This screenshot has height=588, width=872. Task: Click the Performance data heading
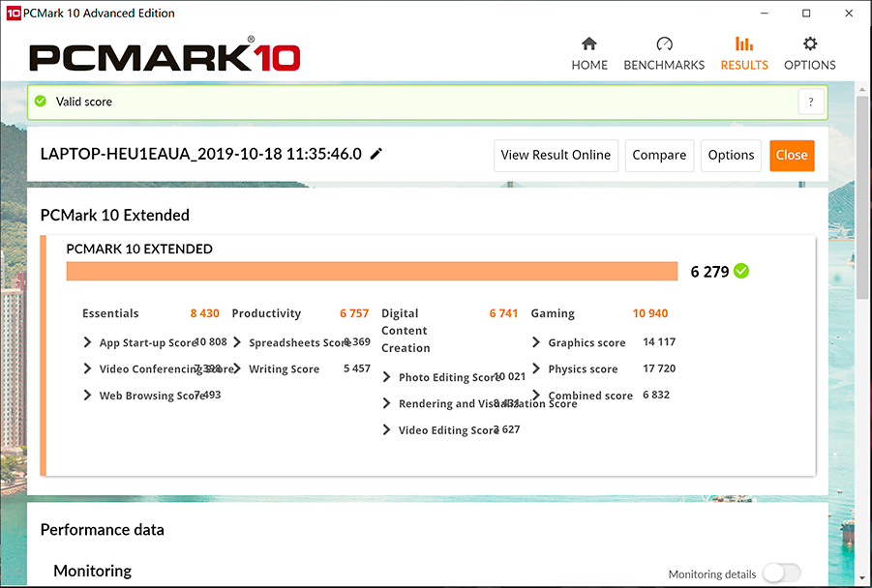pyautogui.click(x=103, y=530)
